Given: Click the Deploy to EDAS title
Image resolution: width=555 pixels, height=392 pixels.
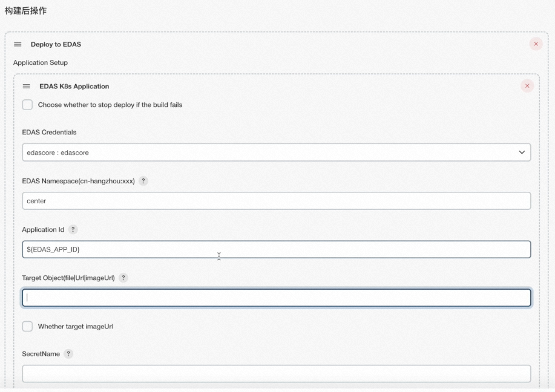Looking at the screenshot, I should [x=56, y=44].
